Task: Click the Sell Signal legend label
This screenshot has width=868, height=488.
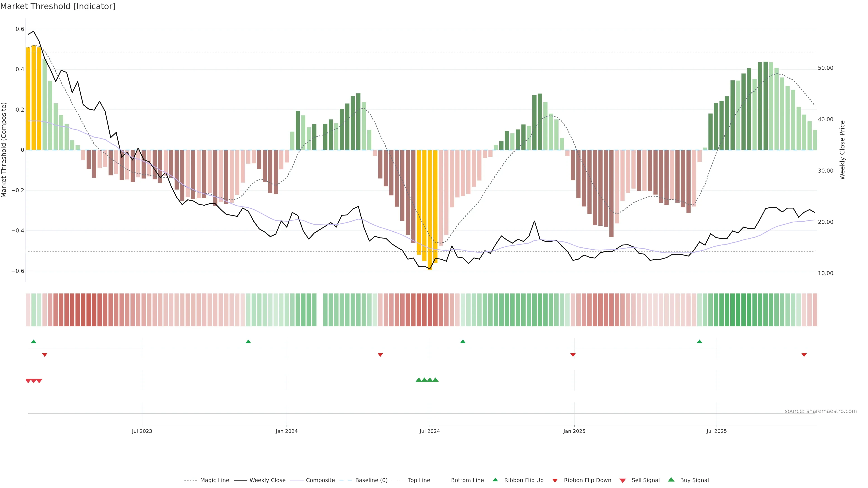Action: [x=645, y=480]
